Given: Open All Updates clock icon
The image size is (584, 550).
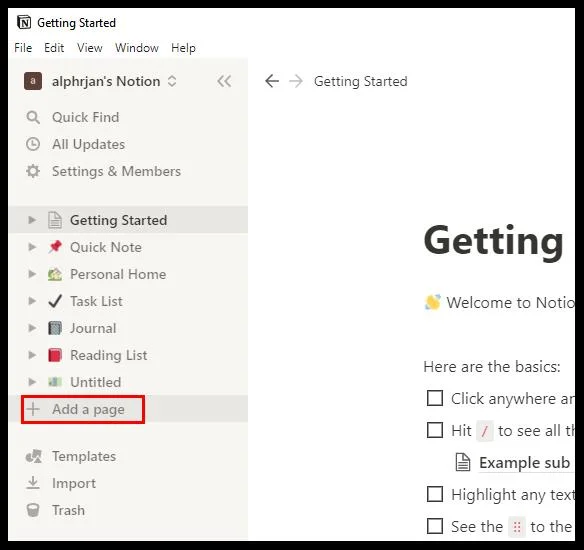Looking at the screenshot, I should click(33, 144).
